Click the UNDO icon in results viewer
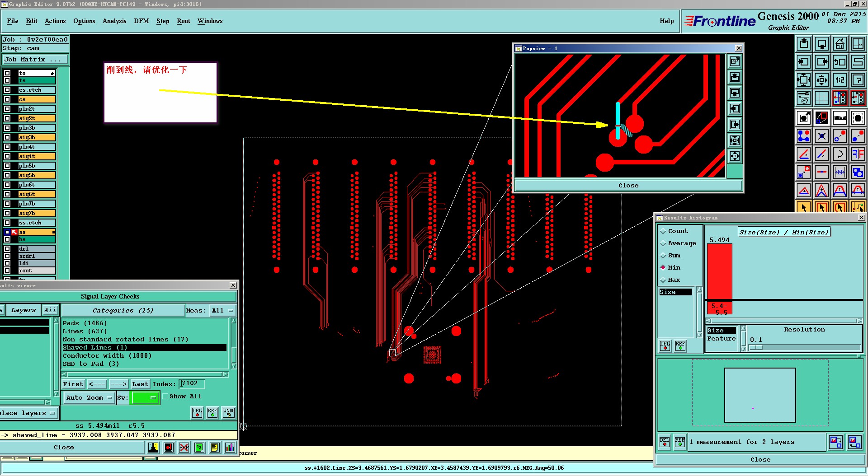The height and width of the screenshot is (476, 868). coord(229,412)
